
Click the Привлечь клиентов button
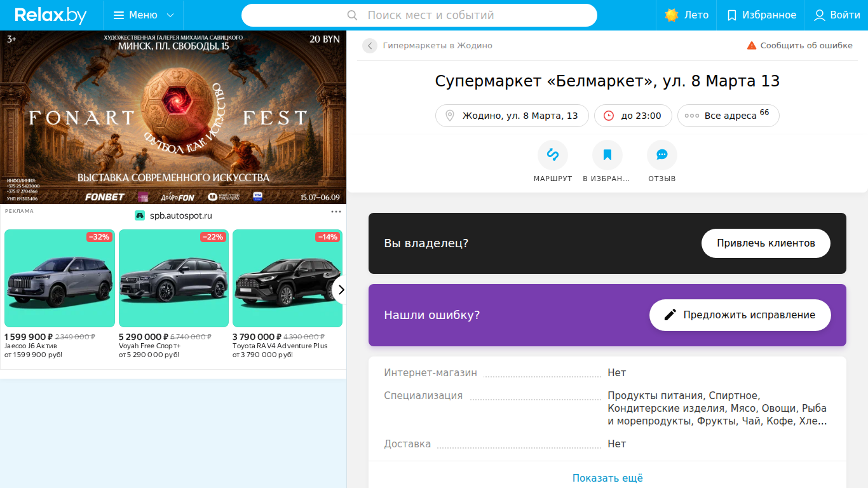(x=766, y=243)
